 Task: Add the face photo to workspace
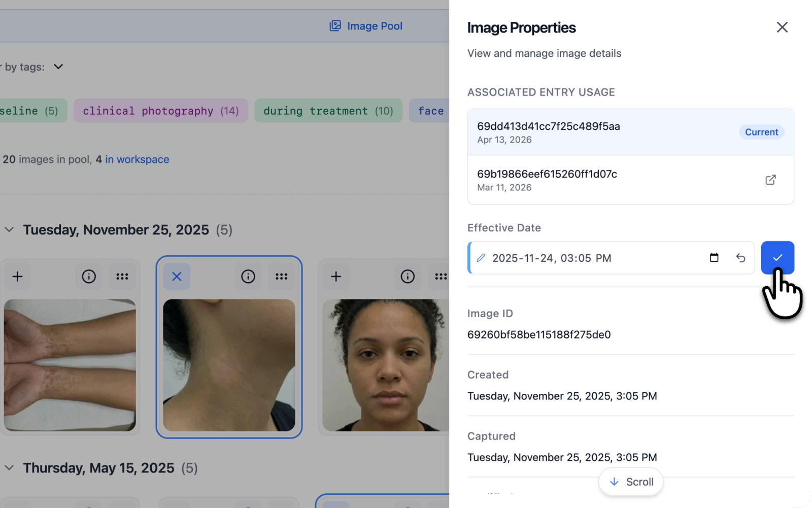336,277
